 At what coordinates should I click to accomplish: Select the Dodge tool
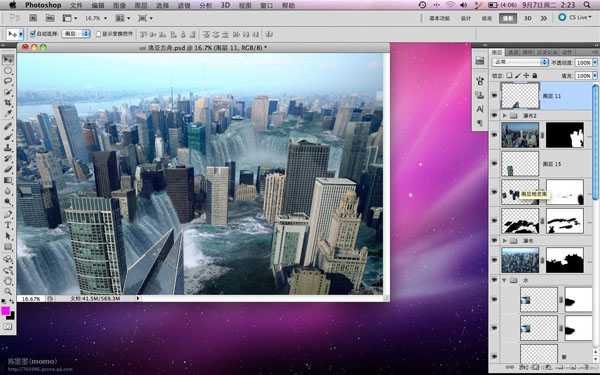(8, 201)
